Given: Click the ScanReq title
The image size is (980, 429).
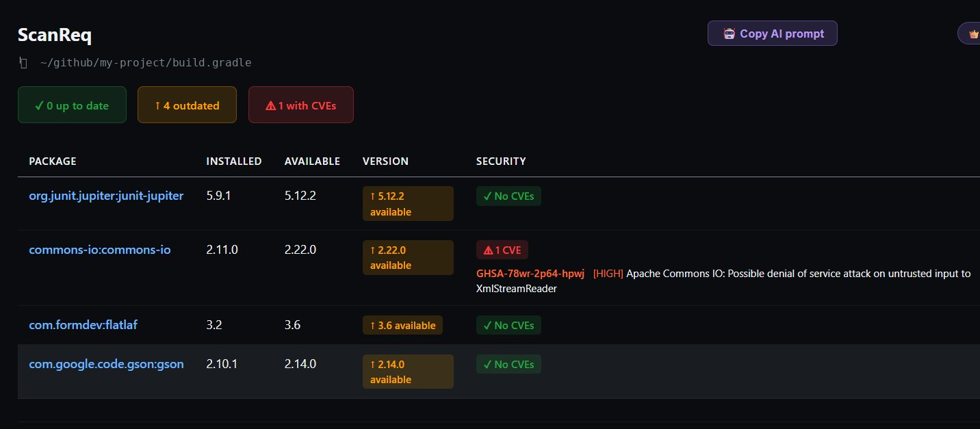Looking at the screenshot, I should click(55, 36).
